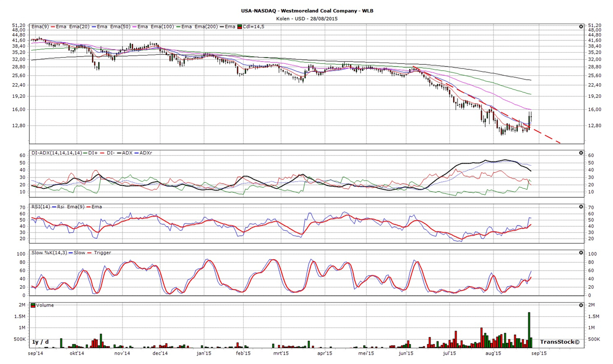Click the dec'14 date axis label
This screenshot has height=364, width=613.
pyautogui.click(x=160, y=353)
